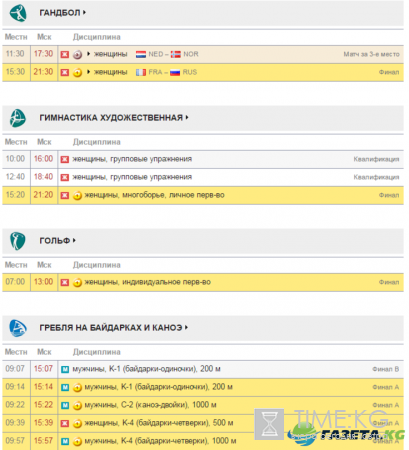Select the men's C-2 1000 м final row
Screen dimensions: 409x450
203,405
